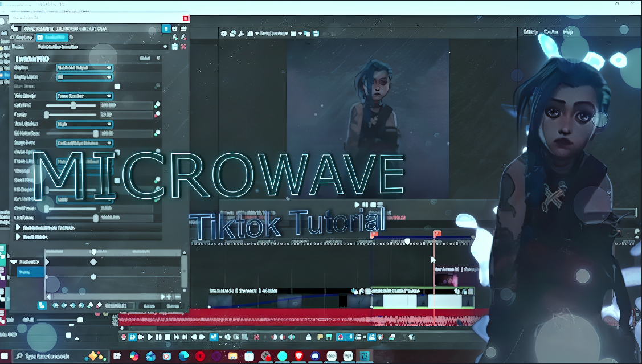Toggle the checkbox in the third Twixtor settings row
The width and height of the screenshot is (642, 364).
(x=117, y=87)
